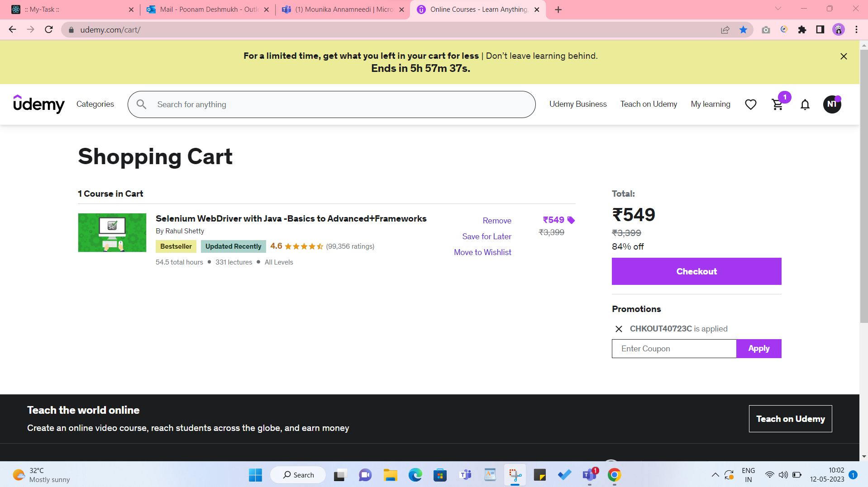This screenshot has width=868, height=487.
Task: Click the Udemy logo
Action: pos(39,104)
